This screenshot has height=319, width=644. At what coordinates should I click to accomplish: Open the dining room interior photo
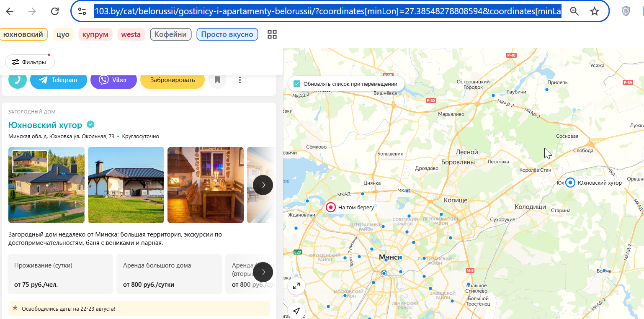coord(206,185)
